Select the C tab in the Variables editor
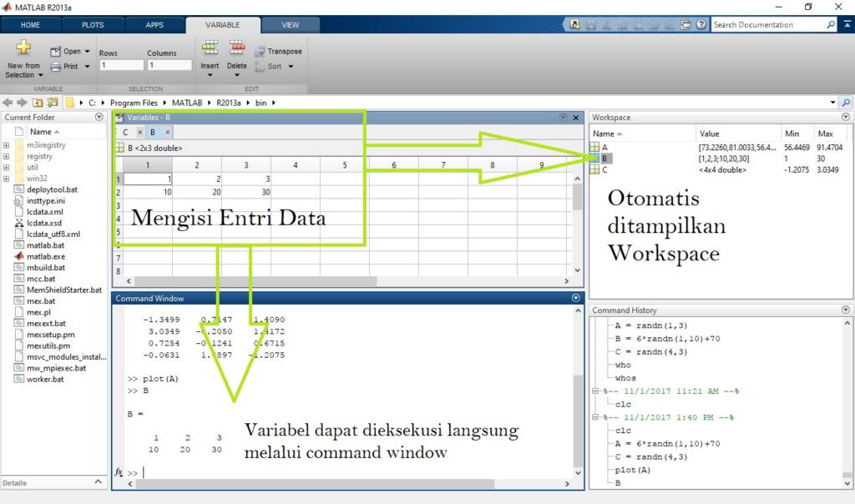Viewport: 855px width, 504px height. pyautogui.click(x=125, y=132)
